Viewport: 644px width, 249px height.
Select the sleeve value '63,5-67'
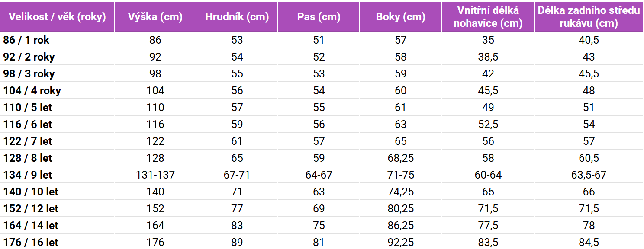coord(589,175)
